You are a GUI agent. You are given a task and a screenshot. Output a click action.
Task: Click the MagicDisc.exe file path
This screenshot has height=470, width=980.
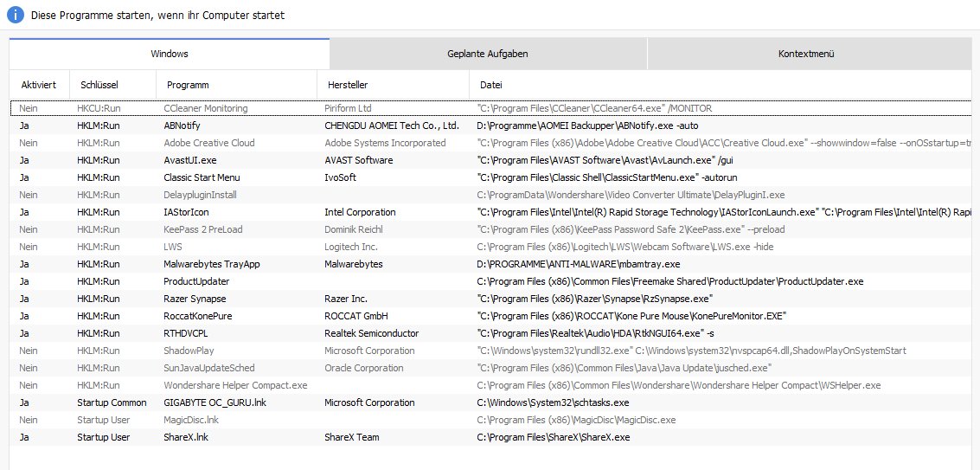[575, 420]
